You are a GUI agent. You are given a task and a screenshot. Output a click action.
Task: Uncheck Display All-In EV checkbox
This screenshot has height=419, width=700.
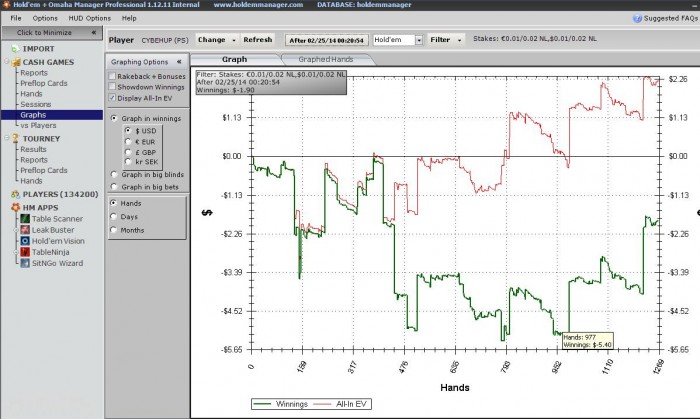click(112, 98)
